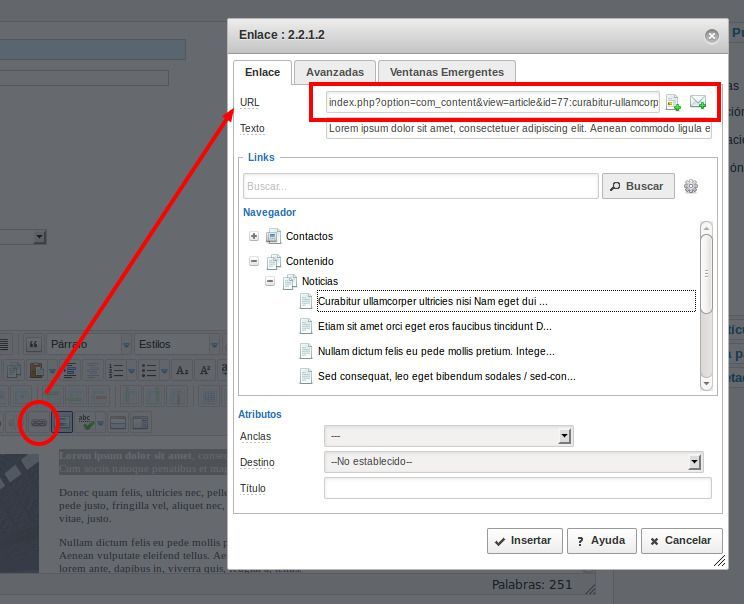The width and height of the screenshot is (744, 604).
Task: Switch to the Enlace tab
Action: [262, 72]
